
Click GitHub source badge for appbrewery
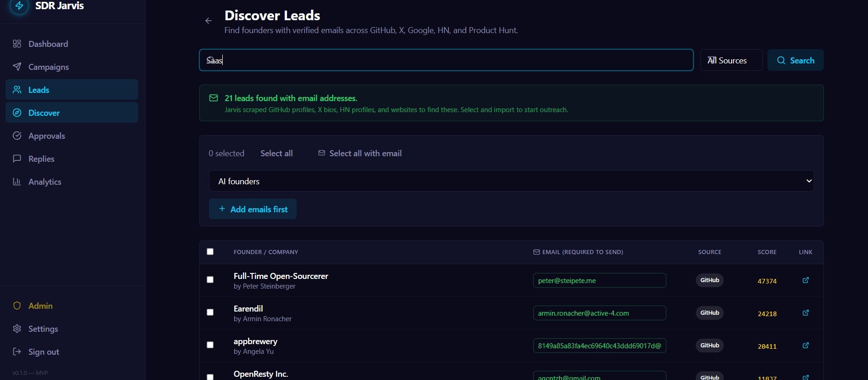(710, 346)
